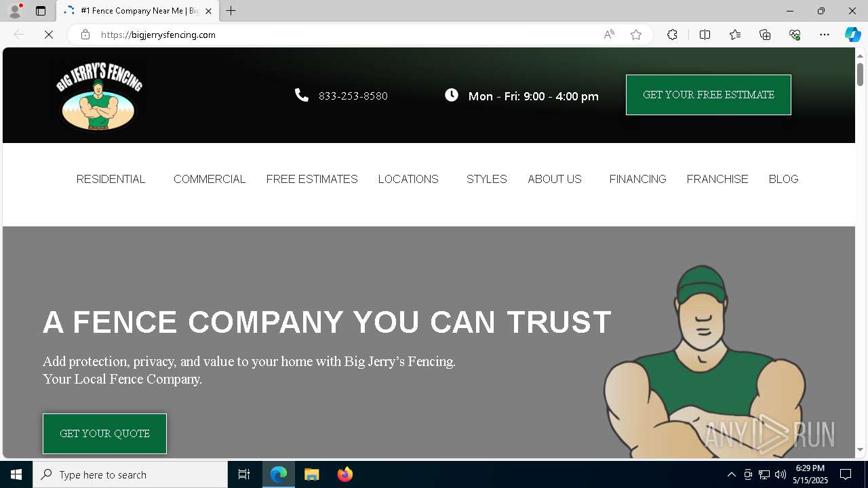Open Edge Settings and more menu
Screen dimensions: 868x488
click(x=825, y=35)
